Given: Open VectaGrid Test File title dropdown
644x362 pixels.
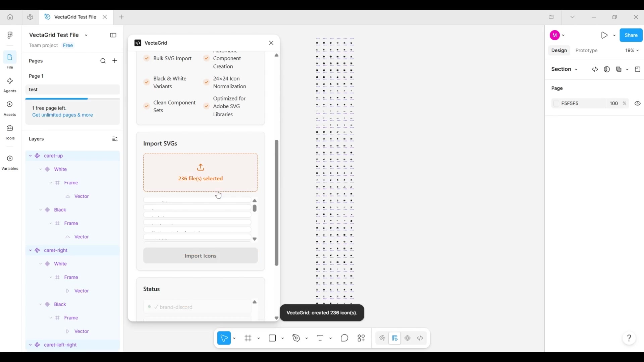Looking at the screenshot, I should tap(86, 35).
